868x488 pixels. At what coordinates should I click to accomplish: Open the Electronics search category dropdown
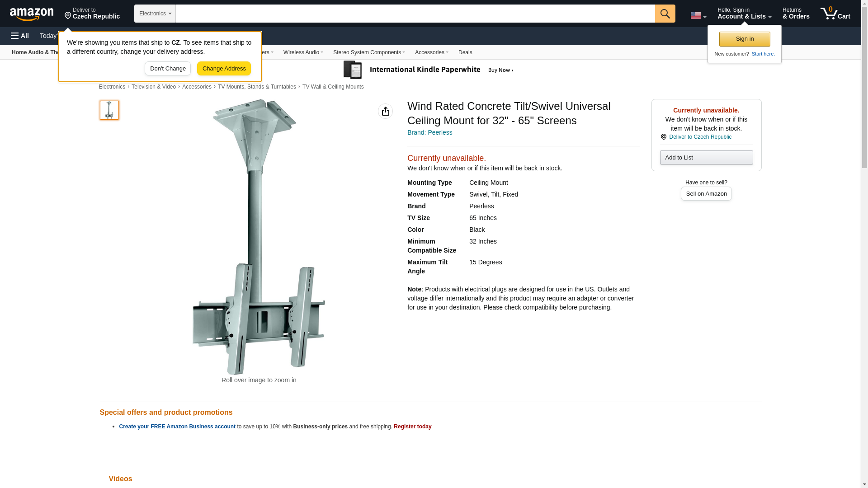(x=155, y=14)
